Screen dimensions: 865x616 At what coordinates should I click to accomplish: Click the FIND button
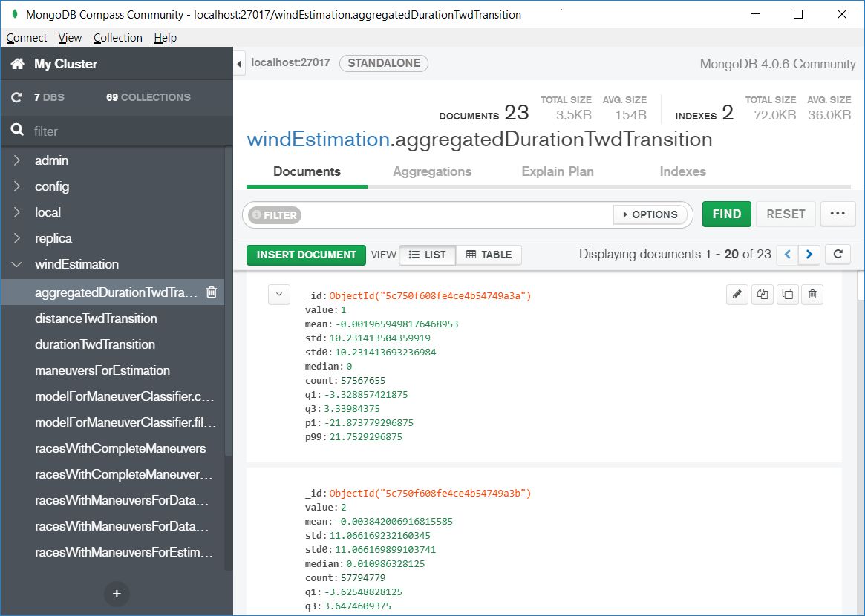coord(727,214)
